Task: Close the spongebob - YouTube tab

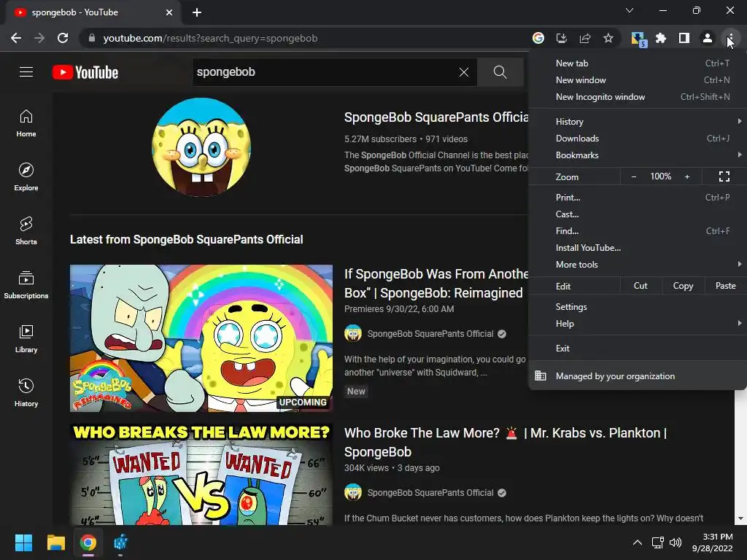Action: [169, 12]
